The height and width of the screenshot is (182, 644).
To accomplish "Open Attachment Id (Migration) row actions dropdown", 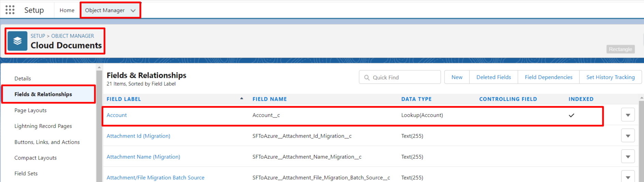I will pyautogui.click(x=628, y=136).
